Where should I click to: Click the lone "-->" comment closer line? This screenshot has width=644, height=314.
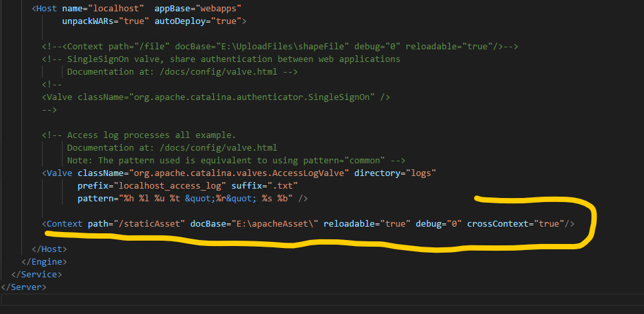tap(49, 110)
